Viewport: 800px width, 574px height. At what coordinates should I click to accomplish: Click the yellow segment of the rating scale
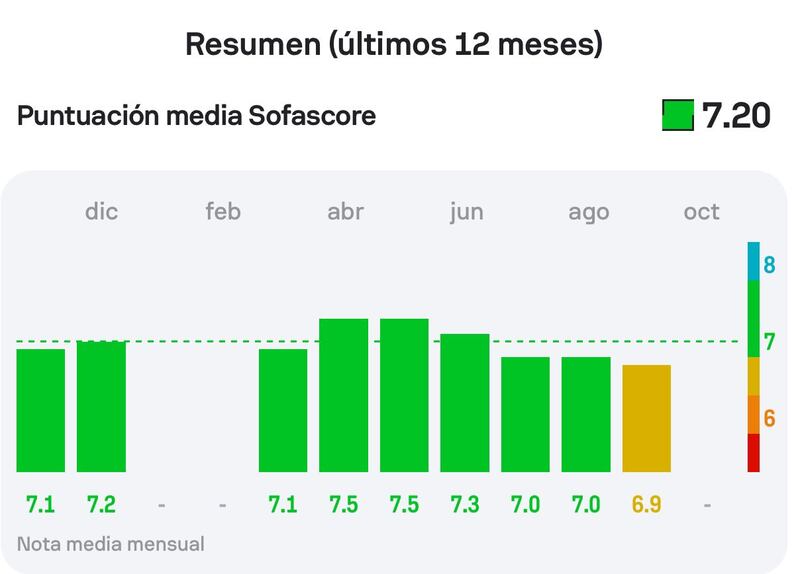coord(754,377)
